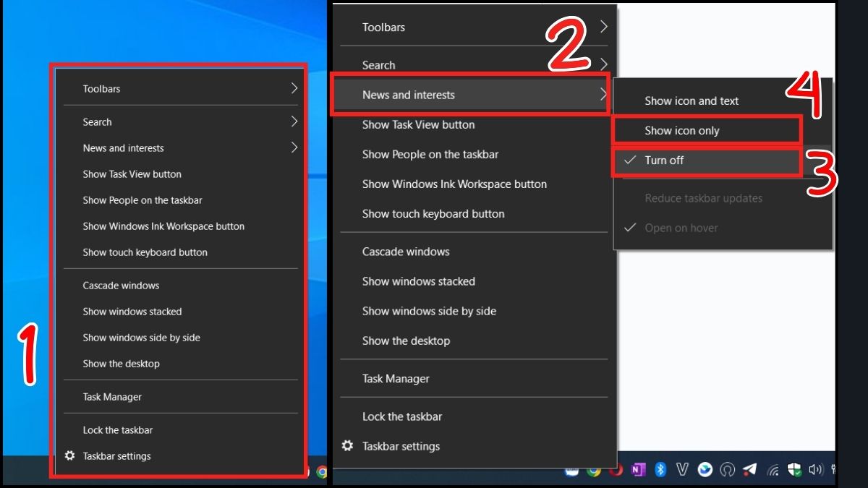Click Lock the taskbar
This screenshot has height=488, width=868.
point(402,416)
